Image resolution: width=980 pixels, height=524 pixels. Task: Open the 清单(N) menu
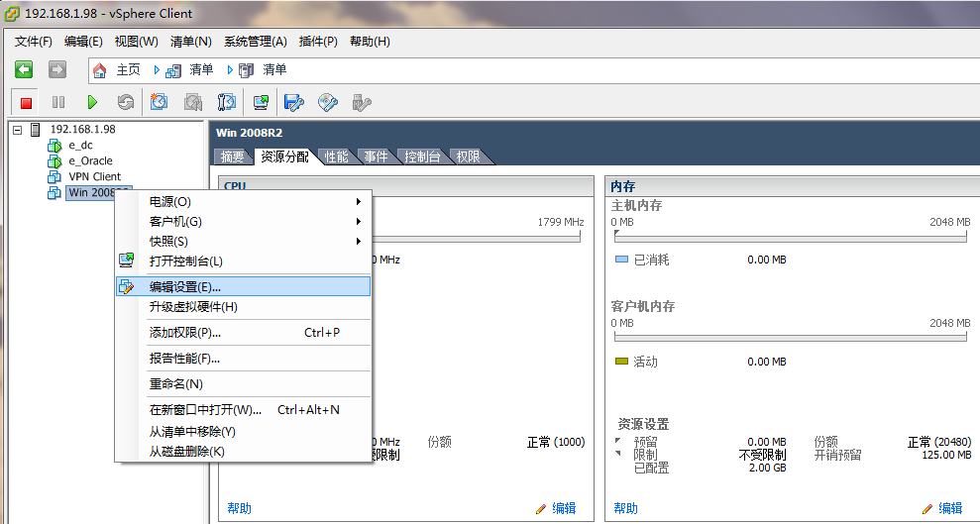(x=190, y=42)
